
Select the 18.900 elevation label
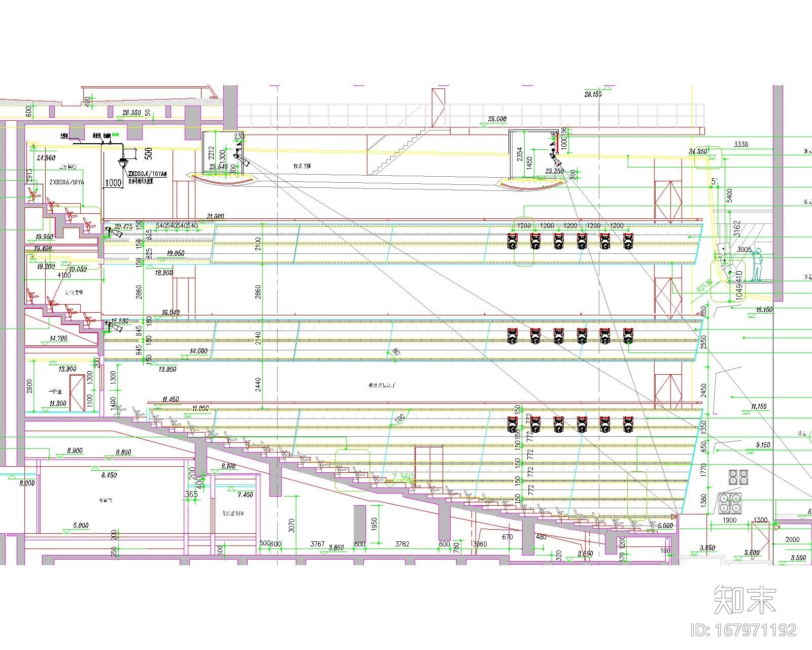[x=163, y=273]
